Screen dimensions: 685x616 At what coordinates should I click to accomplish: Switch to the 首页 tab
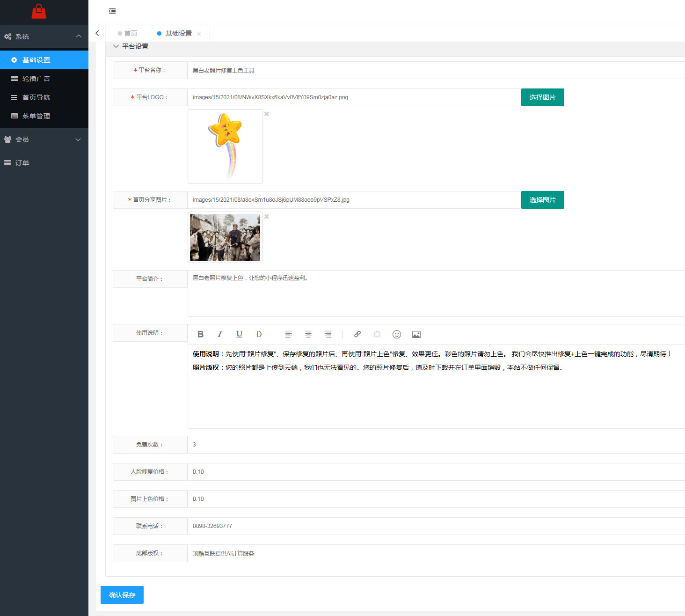click(128, 33)
